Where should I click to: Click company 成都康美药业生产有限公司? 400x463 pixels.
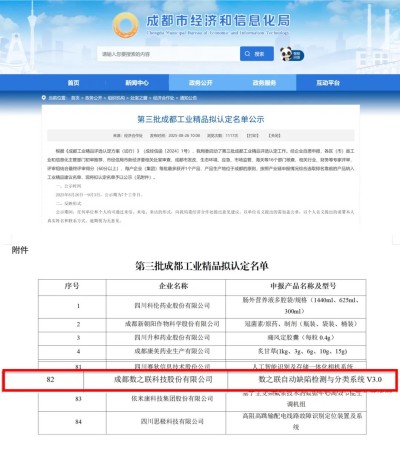coord(172,351)
